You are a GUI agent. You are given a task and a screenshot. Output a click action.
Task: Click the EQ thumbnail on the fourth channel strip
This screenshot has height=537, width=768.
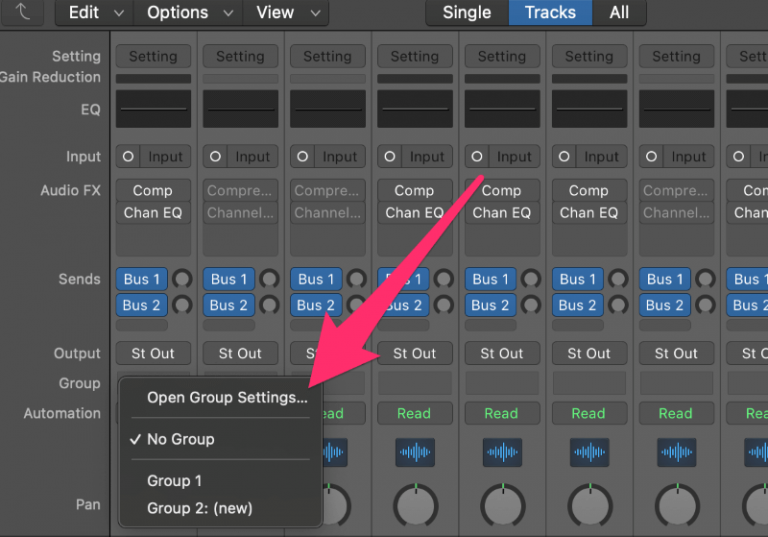pos(415,109)
